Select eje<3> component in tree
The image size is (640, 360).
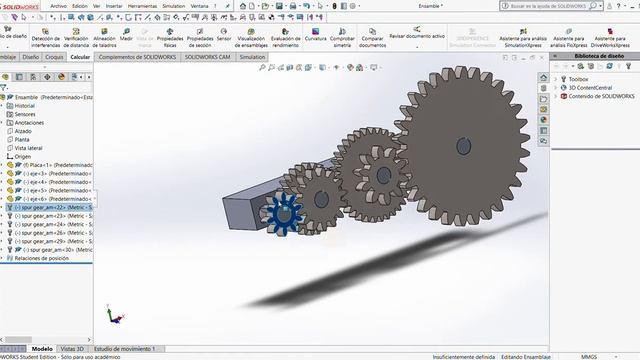click(49, 173)
